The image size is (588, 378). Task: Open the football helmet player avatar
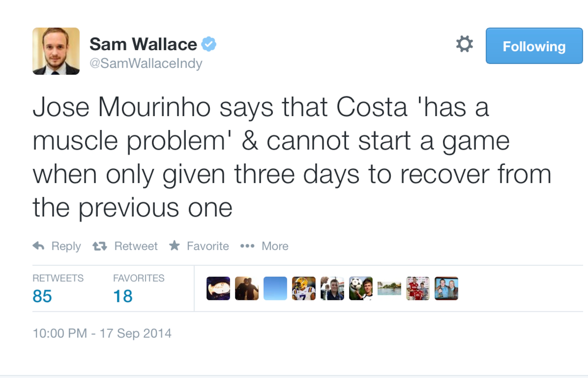[304, 288]
